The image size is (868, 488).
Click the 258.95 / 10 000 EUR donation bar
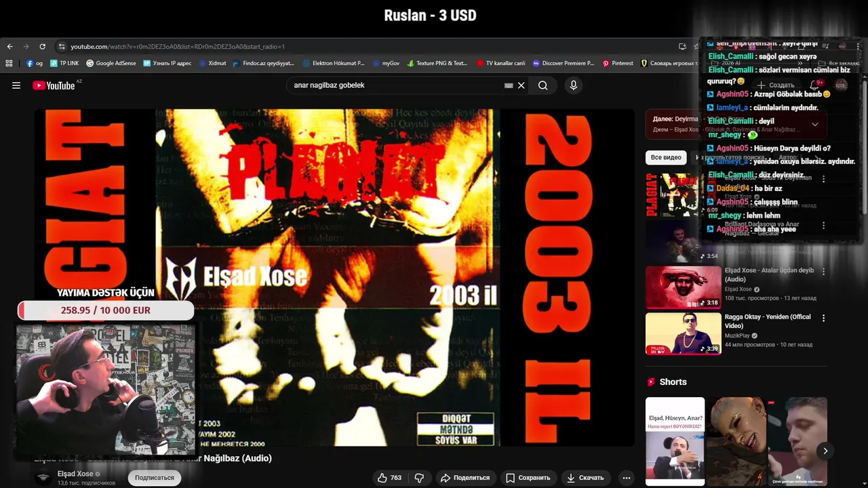[106, 310]
